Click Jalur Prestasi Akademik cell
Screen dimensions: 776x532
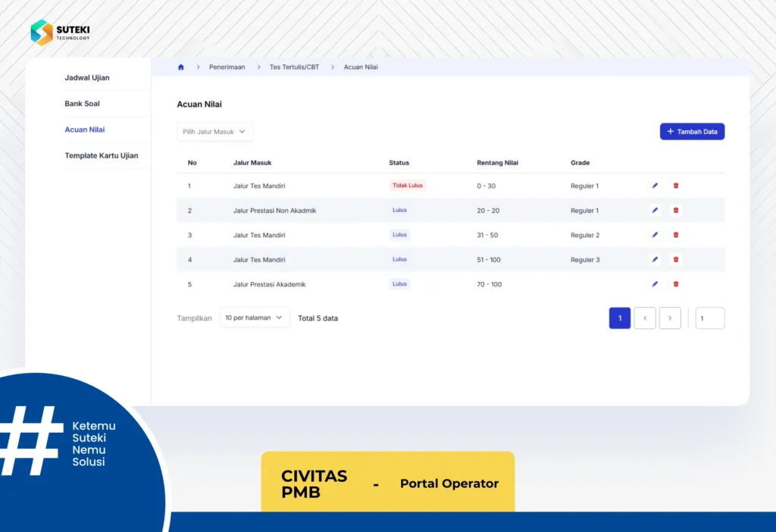(269, 284)
